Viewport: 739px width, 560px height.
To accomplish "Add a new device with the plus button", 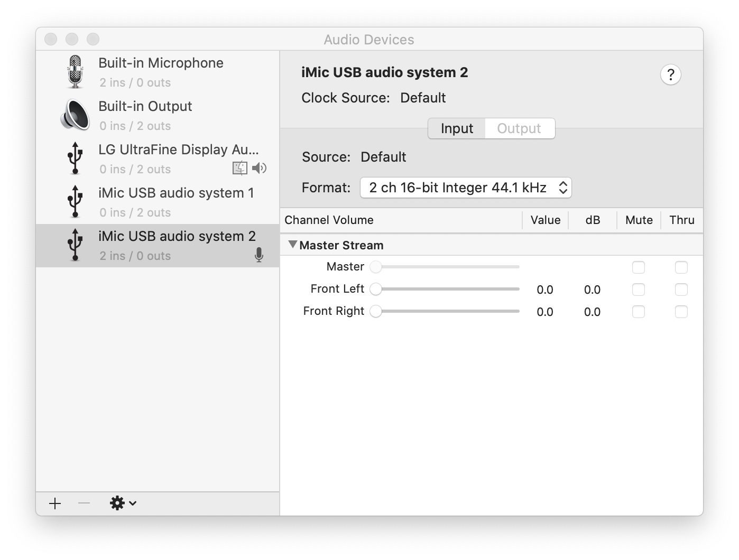I will pos(55,503).
